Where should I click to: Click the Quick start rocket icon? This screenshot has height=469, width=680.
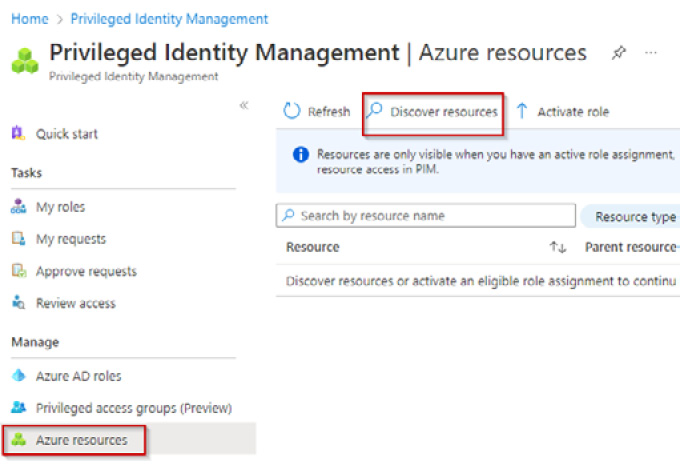pyautogui.click(x=18, y=133)
